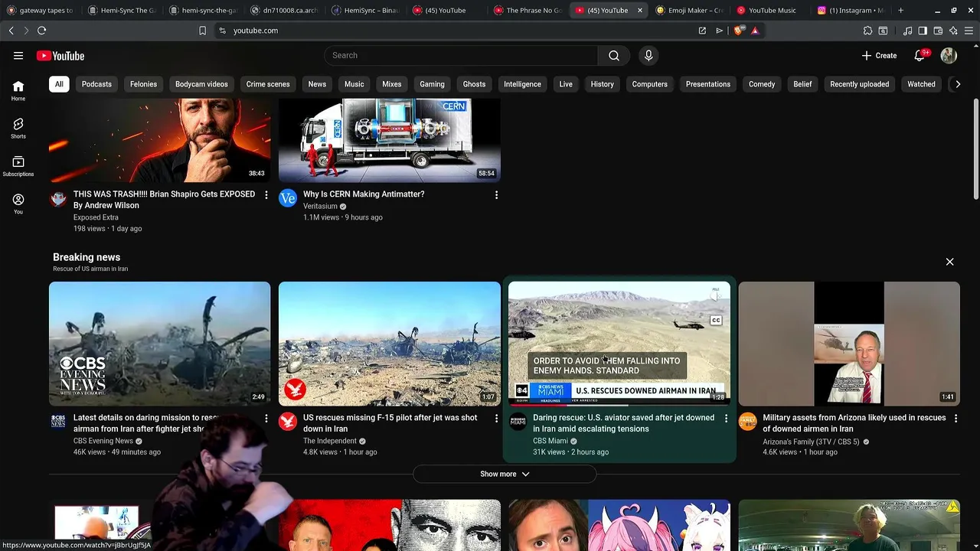Click The Independent channel avatar
Screen dimensions: 980x551
pos(288,422)
